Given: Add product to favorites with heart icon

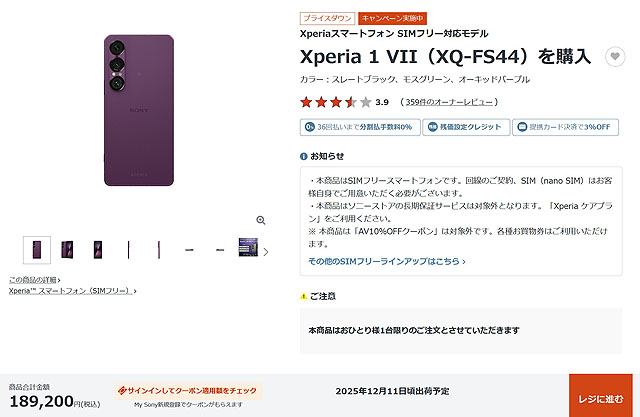Looking at the screenshot, I should coord(615,56).
